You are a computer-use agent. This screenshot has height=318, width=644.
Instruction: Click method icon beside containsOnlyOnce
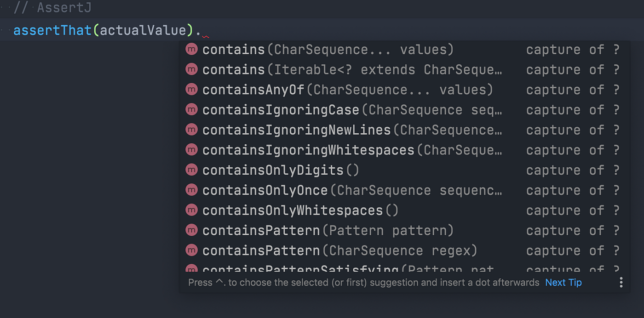191,190
